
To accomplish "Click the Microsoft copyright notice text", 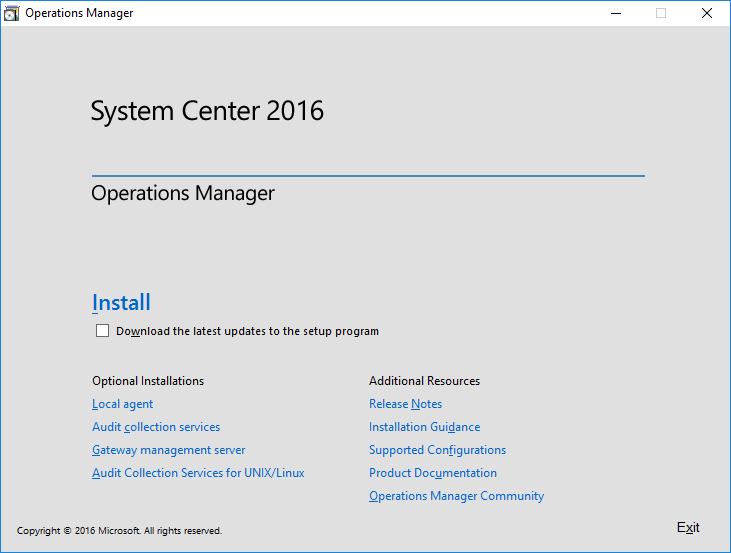I will [x=119, y=531].
